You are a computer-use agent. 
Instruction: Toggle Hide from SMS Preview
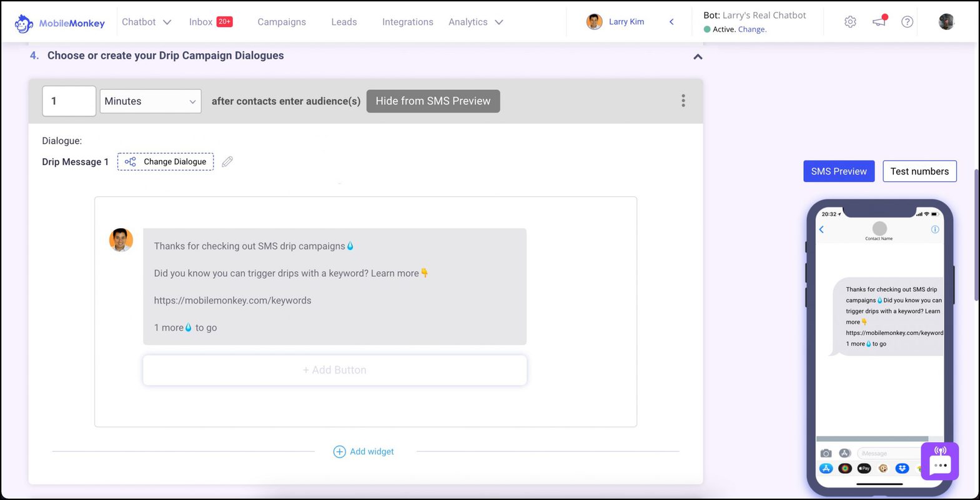coord(433,101)
